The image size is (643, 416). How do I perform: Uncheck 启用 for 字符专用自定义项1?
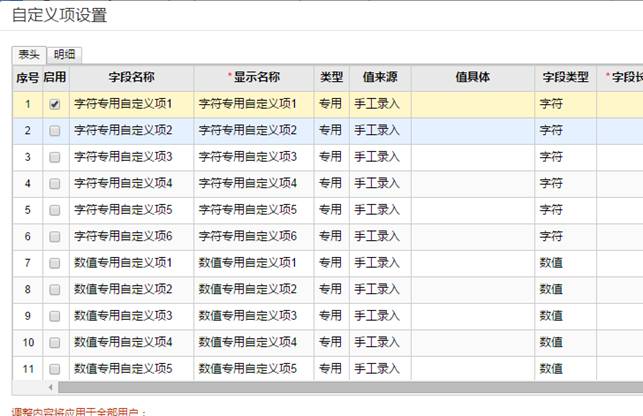coord(55,104)
